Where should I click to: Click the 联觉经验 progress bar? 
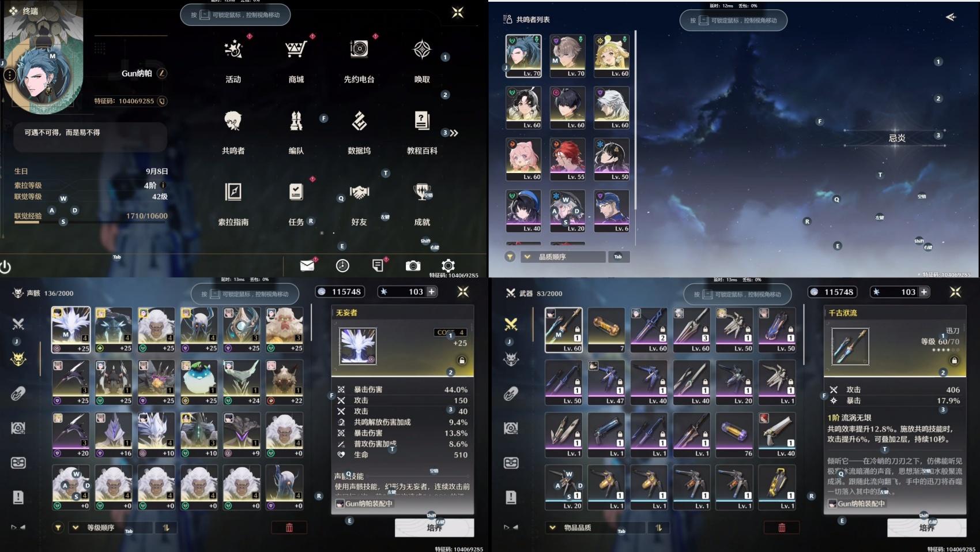point(91,222)
